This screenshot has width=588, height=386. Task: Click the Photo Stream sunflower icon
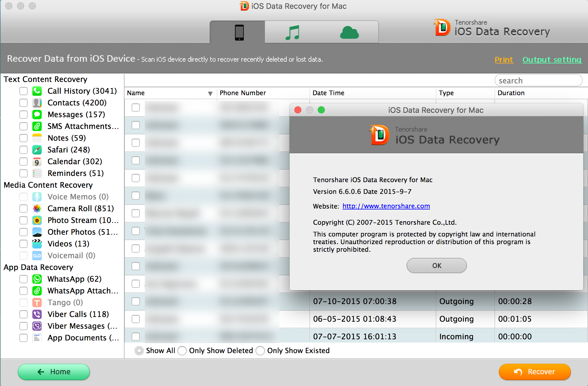37,220
